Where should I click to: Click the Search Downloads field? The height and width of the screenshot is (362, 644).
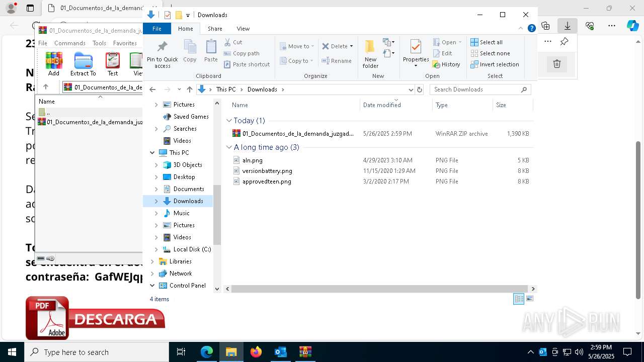click(x=480, y=89)
